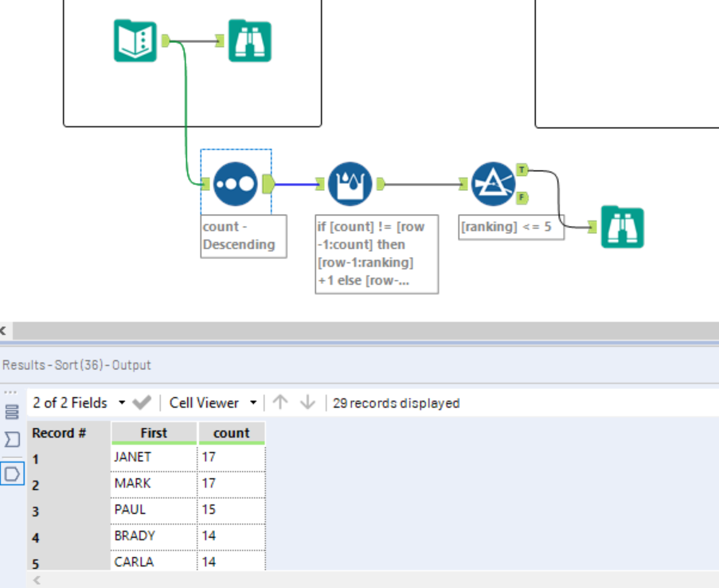719x588 pixels.
Task: Click the 'First' column header
Action: tap(154, 433)
